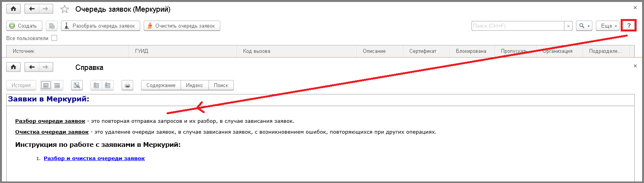Print the help page with the printer icon
The width and height of the screenshot is (644, 183).
(127, 85)
